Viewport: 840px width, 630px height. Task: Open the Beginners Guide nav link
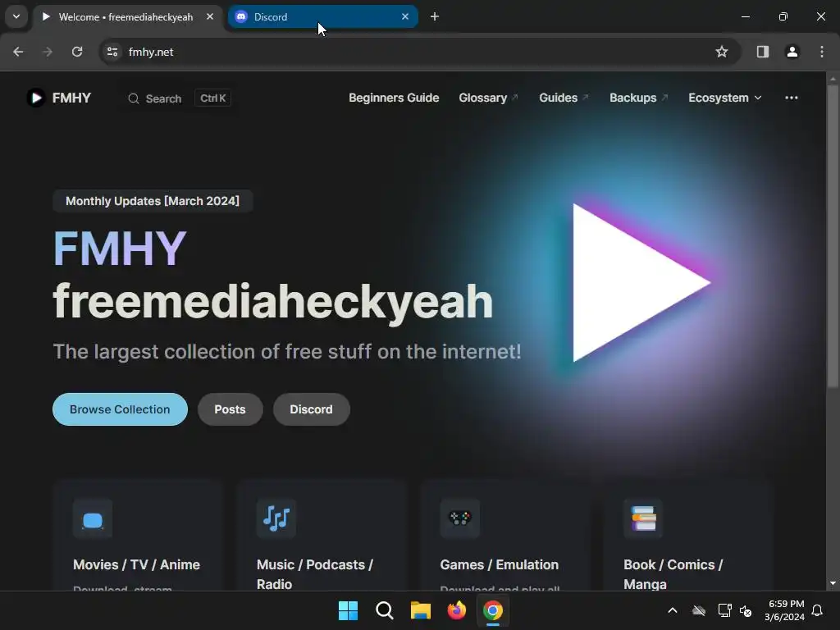[394, 98]
